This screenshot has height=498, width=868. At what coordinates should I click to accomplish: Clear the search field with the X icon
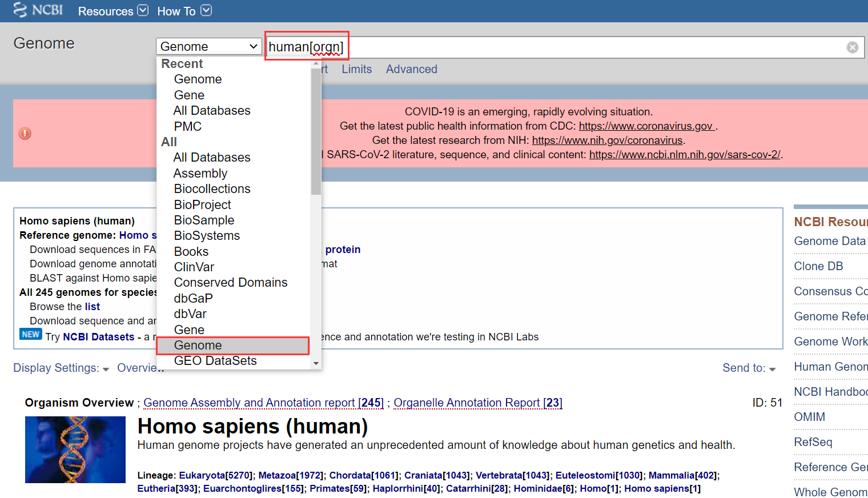[852, 47]
